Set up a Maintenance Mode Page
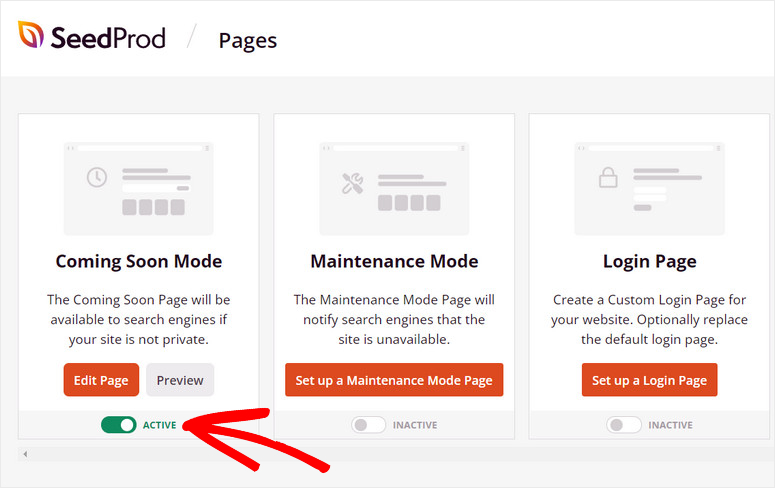 tap(394, 380)
